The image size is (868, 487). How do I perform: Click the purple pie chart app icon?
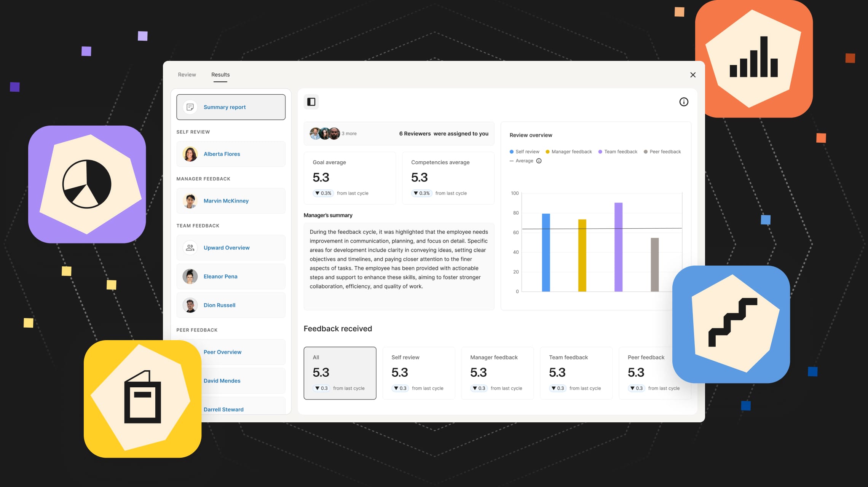[87, 184]
